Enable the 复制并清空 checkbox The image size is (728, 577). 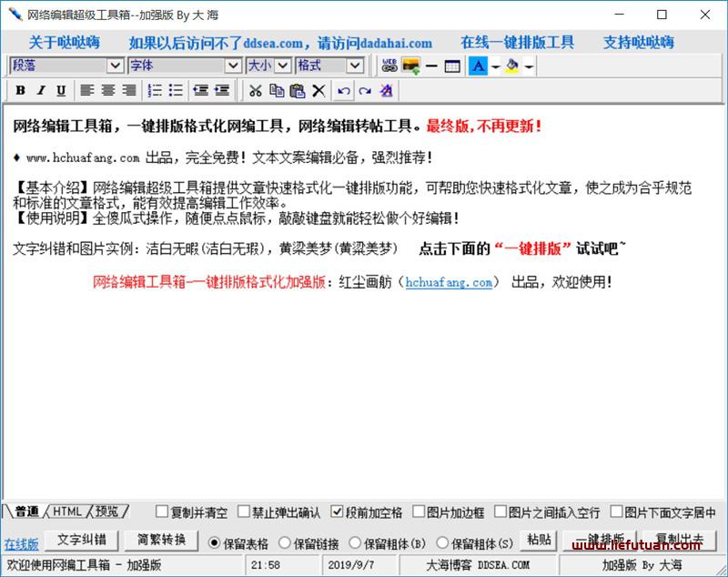tap(162, 512)
